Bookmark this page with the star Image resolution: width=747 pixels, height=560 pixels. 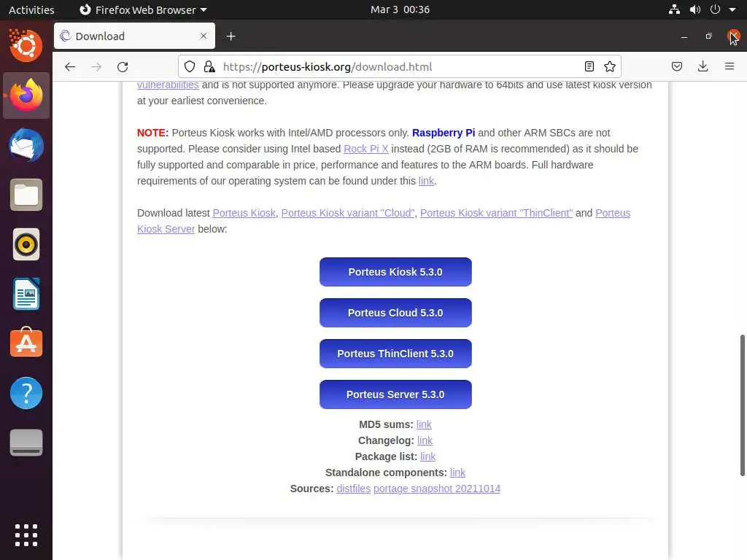pyautogui.click(x=610, y=66)
